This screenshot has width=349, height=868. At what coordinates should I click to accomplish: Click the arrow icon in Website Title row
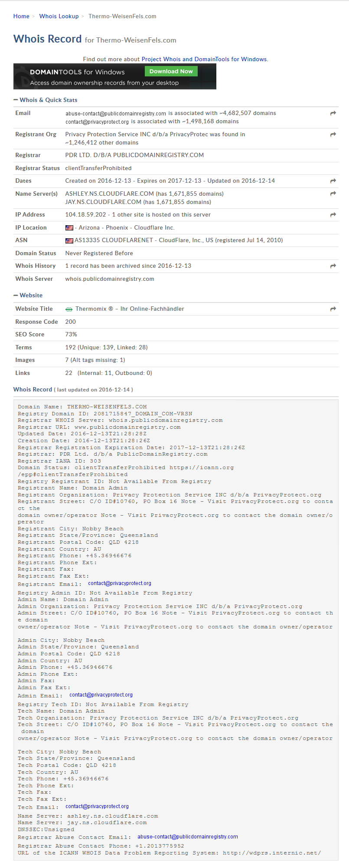pos(333,309)
